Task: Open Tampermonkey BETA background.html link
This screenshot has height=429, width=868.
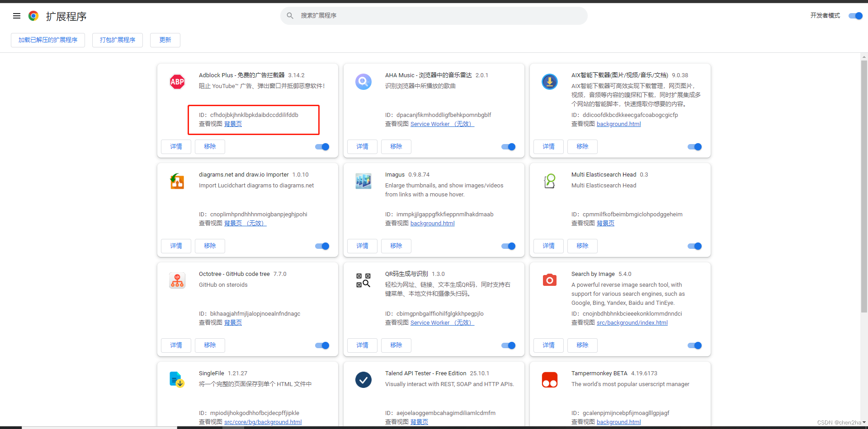Action: pyautogui.click(x=618, y=422)
